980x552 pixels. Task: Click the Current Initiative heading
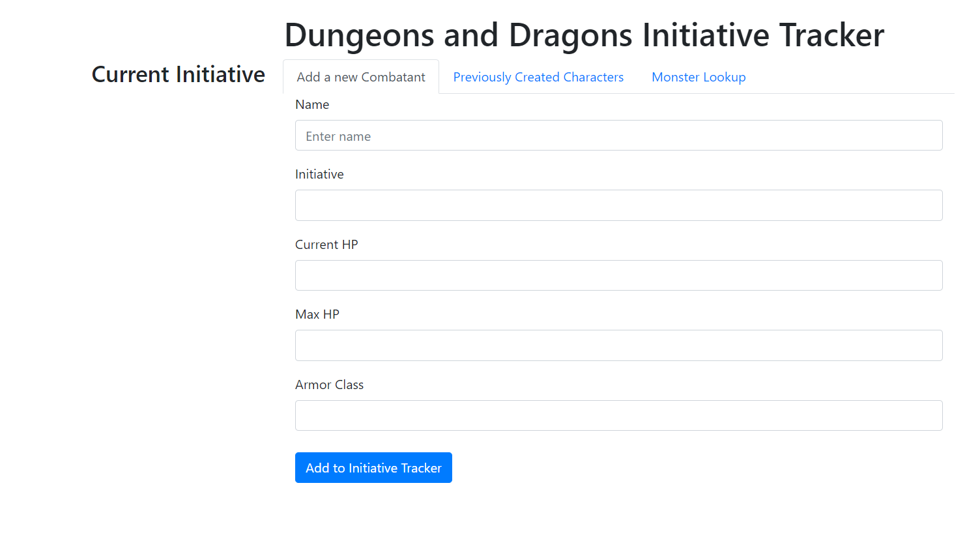coord(178,74)
